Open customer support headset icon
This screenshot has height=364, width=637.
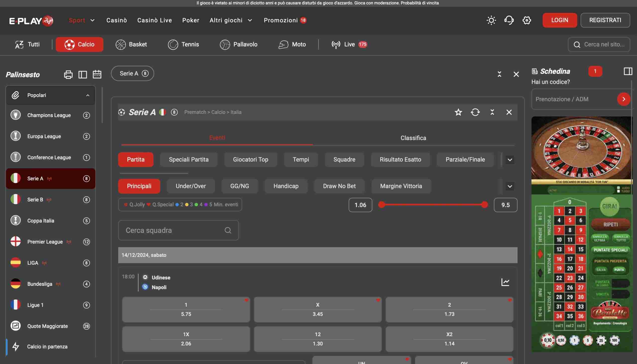509,20
